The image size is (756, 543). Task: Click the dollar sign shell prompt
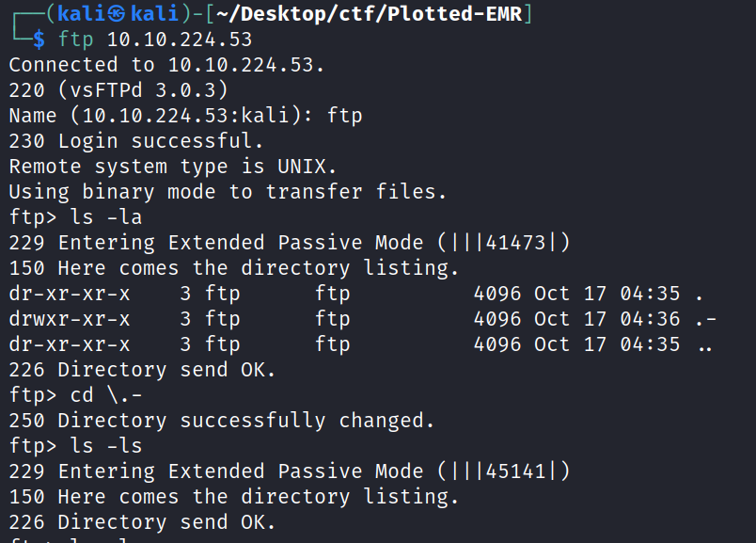[x=39, y=40]
